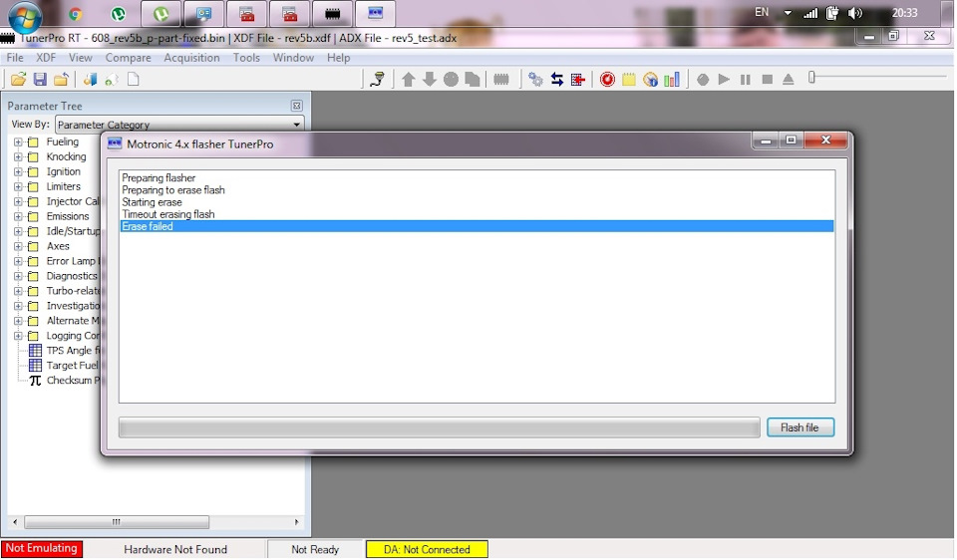Click the DA: Not Connected status indicator

pyautogui.click(x=427, y=549)
